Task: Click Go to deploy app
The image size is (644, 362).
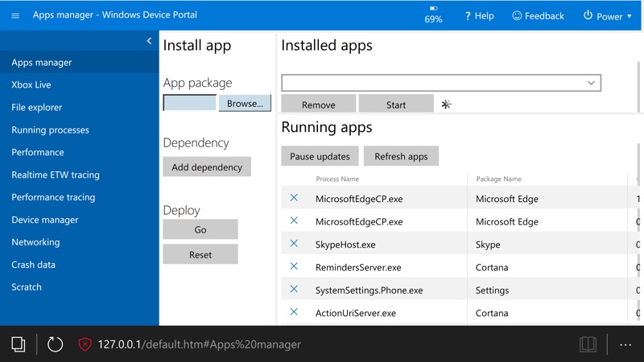Action: (200, 229)
